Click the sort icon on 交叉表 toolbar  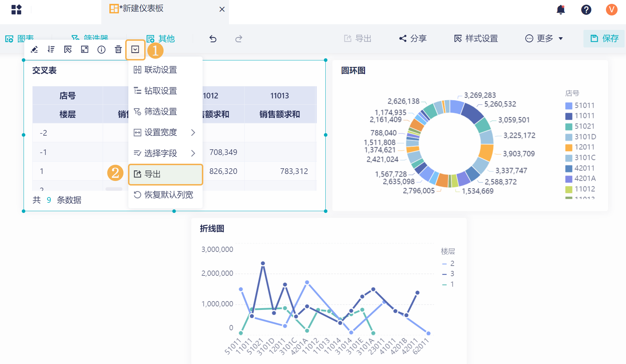(x=51, y=50)
